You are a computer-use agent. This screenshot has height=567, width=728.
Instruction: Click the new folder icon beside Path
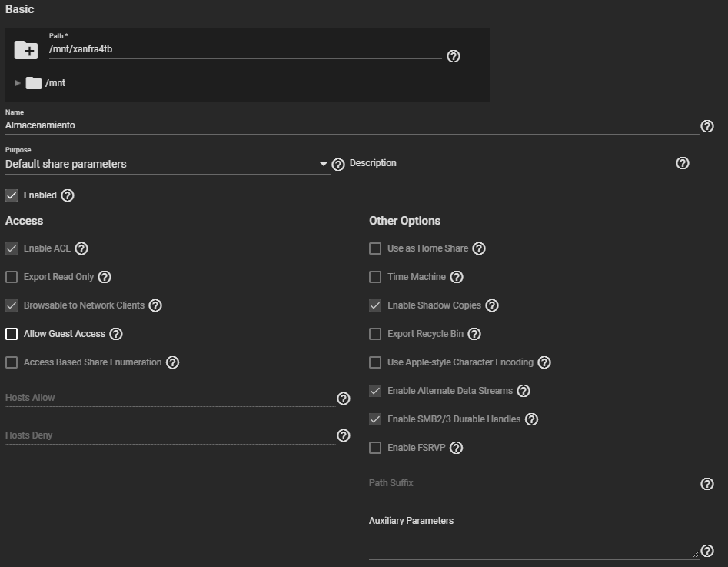pos(26,50)
